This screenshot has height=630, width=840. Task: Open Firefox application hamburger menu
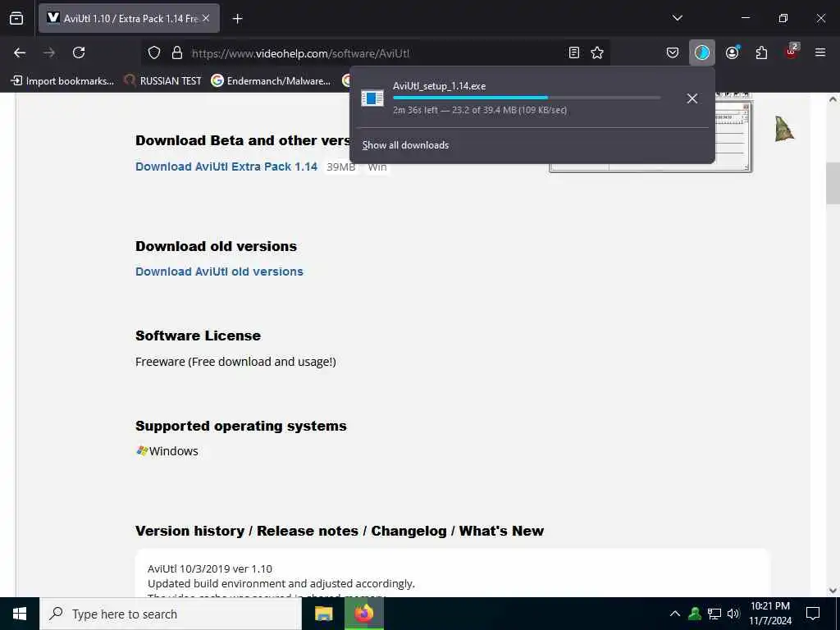pyautogui.click(x=820, y=52)
